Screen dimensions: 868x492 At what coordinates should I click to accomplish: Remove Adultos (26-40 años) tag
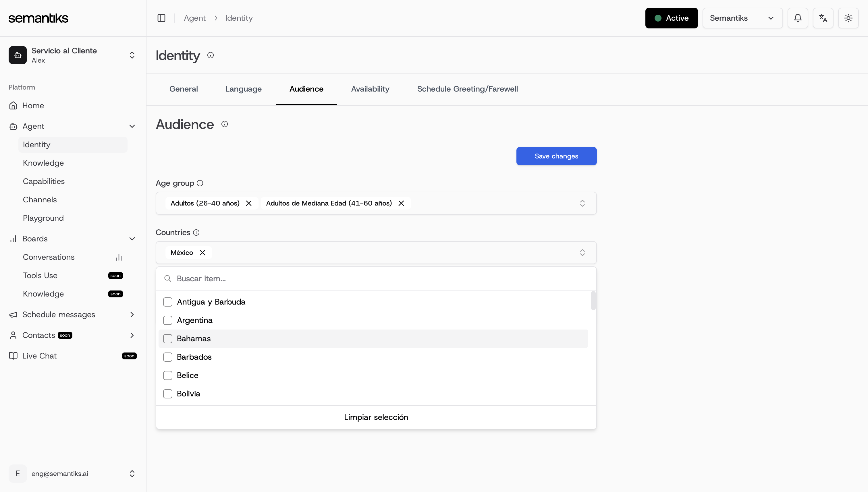248,203
